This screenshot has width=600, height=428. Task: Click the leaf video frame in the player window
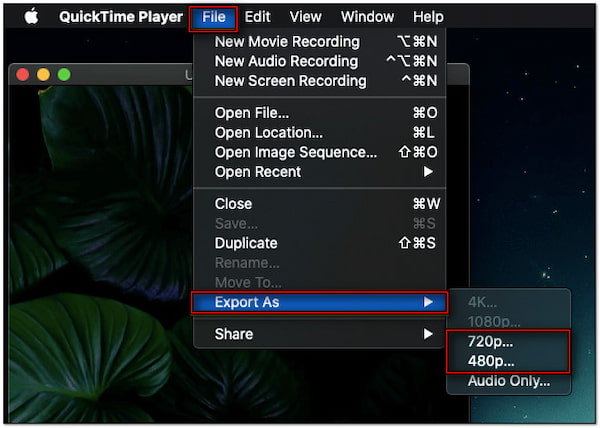[101, 254]
